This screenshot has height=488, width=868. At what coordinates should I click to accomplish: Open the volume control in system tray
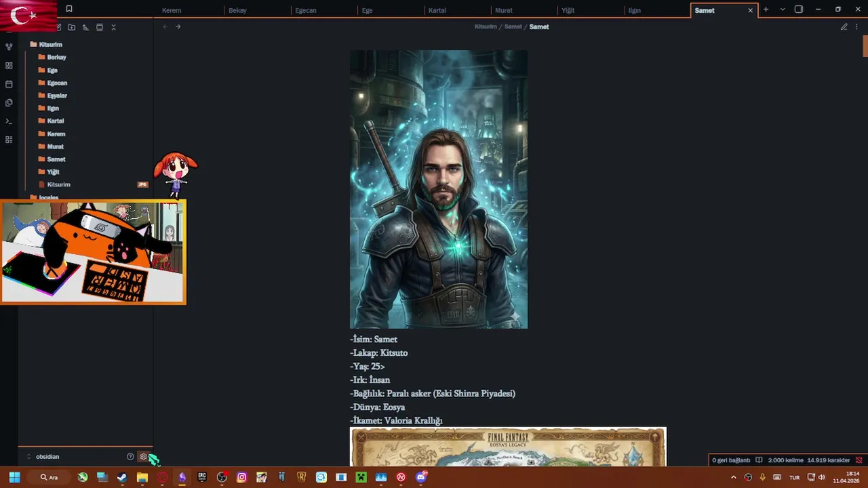click(x=822, y=477)
